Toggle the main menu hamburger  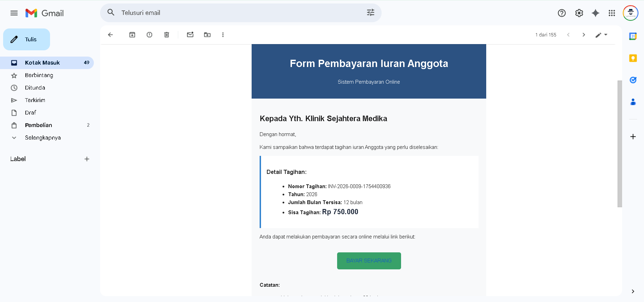pos(14,13)
